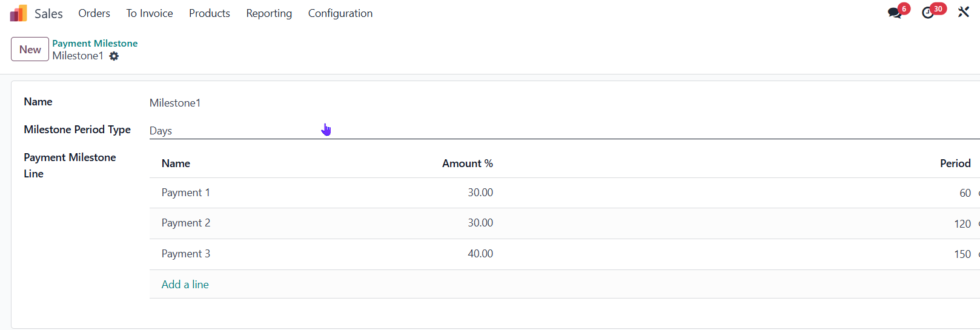Click the Sales app logo icon
The width and height of the screenshot is (980, 330).
click(x=18, y=13)
